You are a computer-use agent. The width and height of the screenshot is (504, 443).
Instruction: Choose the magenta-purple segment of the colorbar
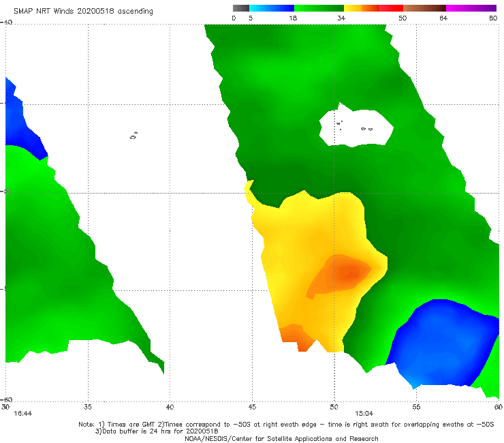tap(471, 8)
